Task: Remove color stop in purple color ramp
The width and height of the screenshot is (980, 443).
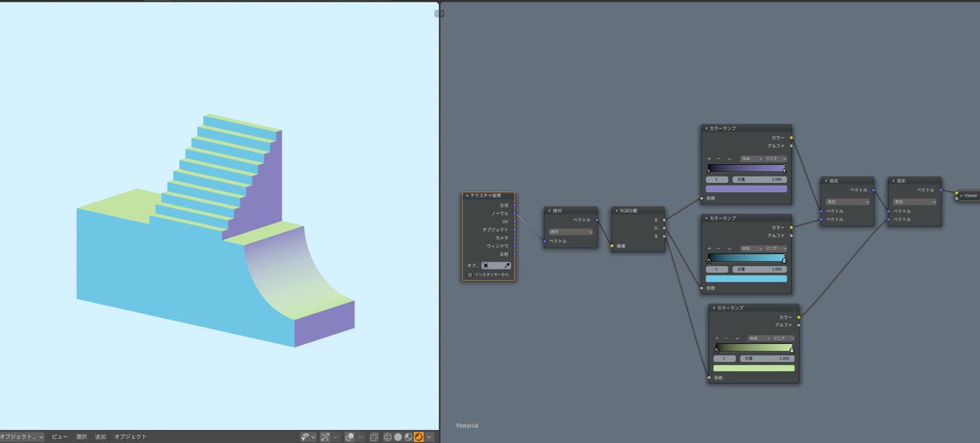Action: pyautogui.click(x=718, y=159)
